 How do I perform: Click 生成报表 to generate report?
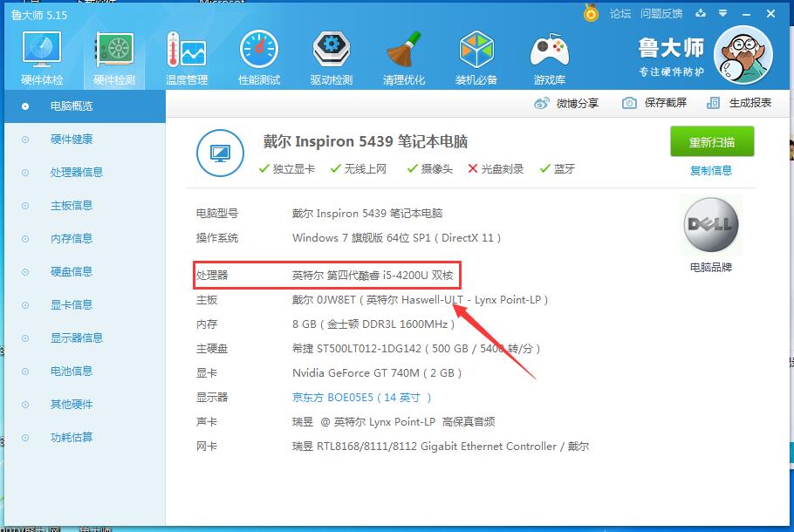coord(739,103)
